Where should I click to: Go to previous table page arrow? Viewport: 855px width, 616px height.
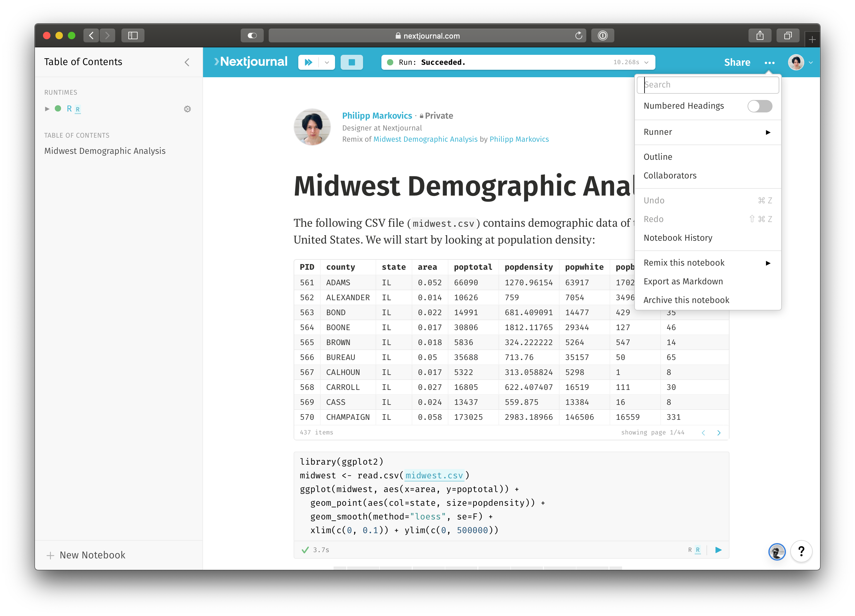703,433
